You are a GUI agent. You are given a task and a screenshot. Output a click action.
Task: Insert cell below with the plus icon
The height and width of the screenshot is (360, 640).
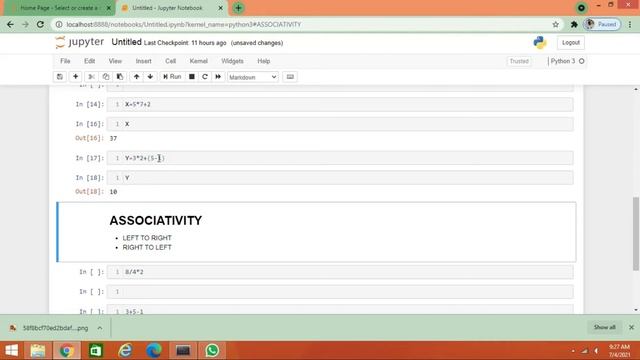point(76,77)
